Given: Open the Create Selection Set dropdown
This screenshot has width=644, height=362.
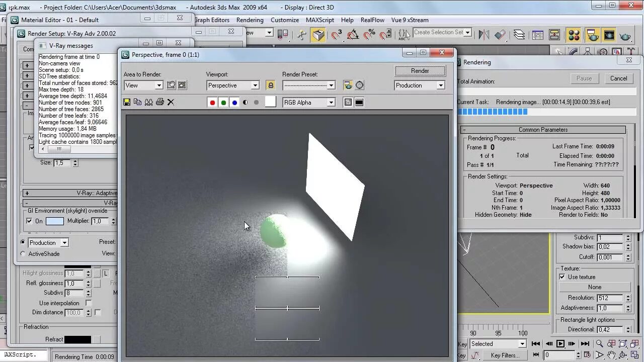Looking at the screenshot, I should tap(442, 32).
